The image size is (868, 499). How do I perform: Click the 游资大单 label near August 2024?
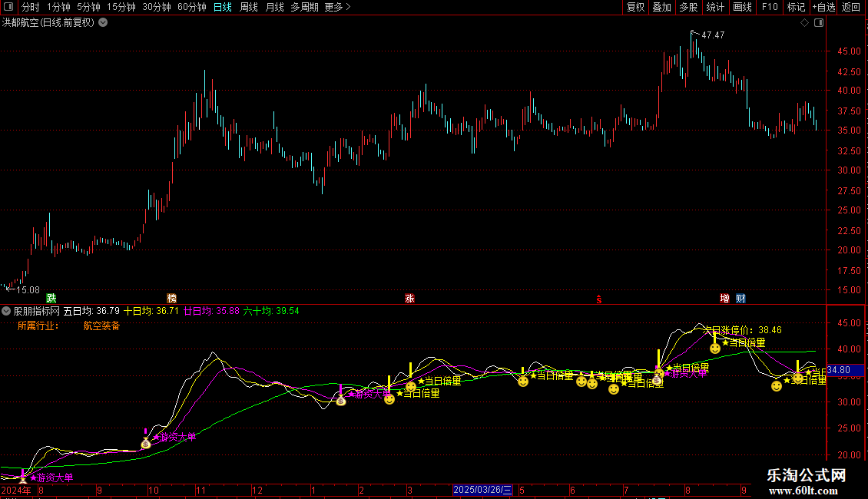point(51,478)
